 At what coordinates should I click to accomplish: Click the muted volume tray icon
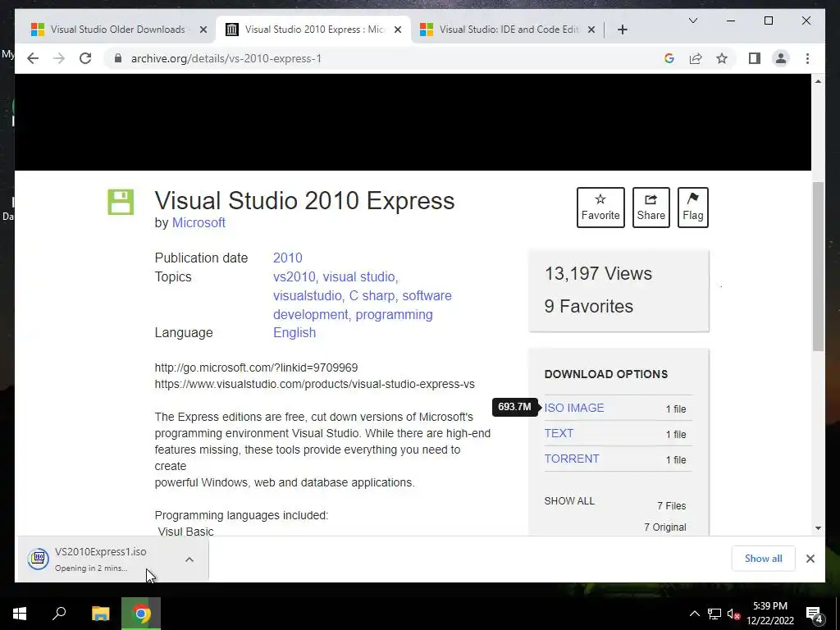(733, 614)
